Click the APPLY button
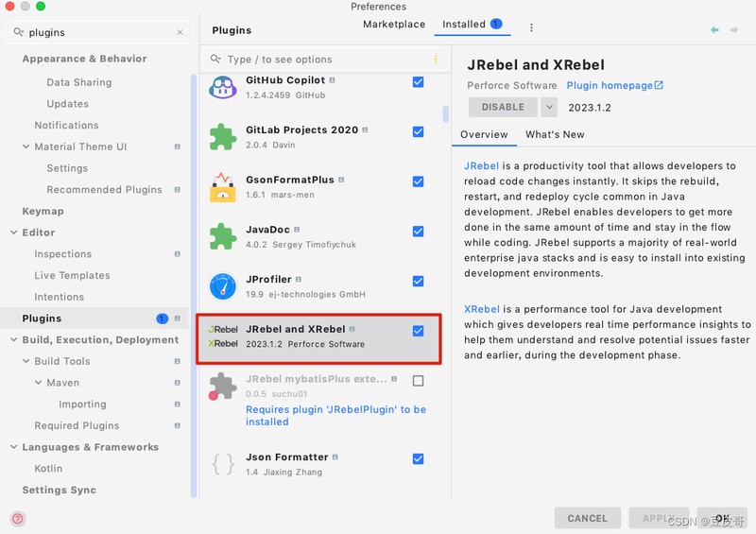 659,518
